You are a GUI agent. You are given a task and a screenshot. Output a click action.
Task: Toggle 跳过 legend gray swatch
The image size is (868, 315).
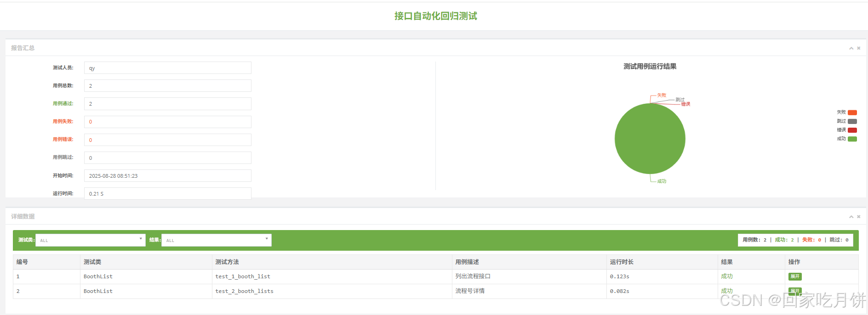[852, 121]
